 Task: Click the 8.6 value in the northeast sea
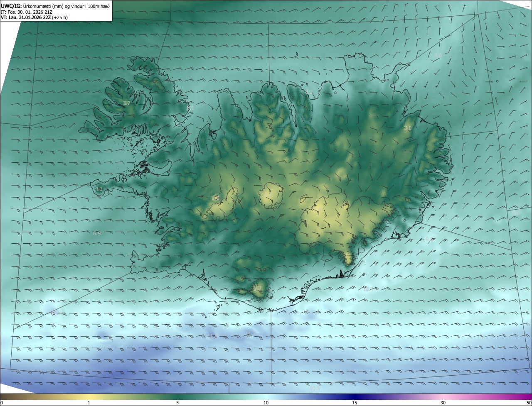coord(438,55)
